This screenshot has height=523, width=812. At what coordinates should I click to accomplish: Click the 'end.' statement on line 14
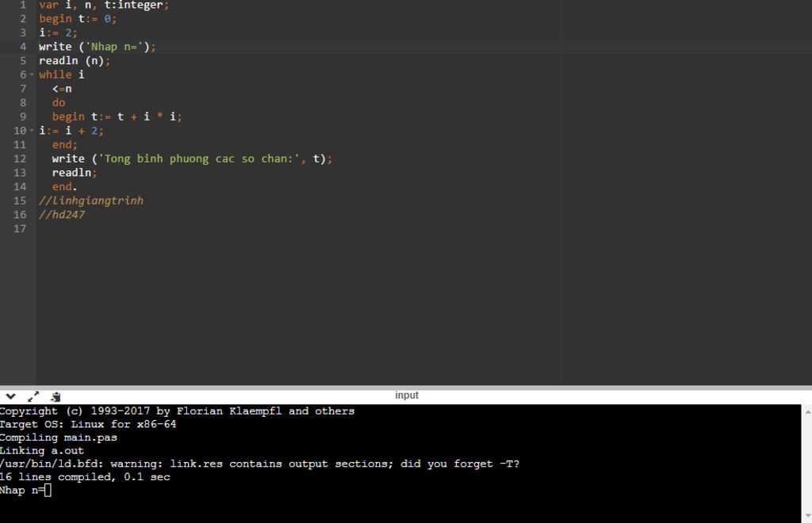pyautogui.click(x=65, y=187)
